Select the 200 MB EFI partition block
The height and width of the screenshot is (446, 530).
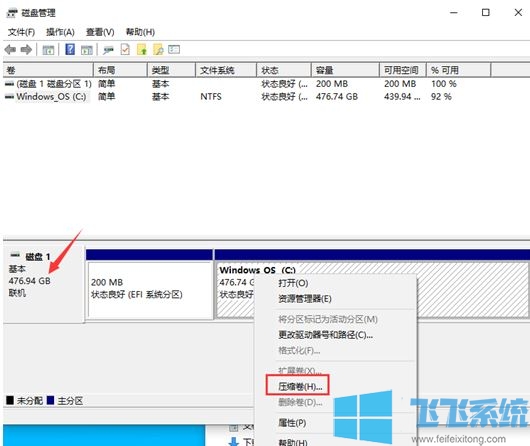click(149, 290)
